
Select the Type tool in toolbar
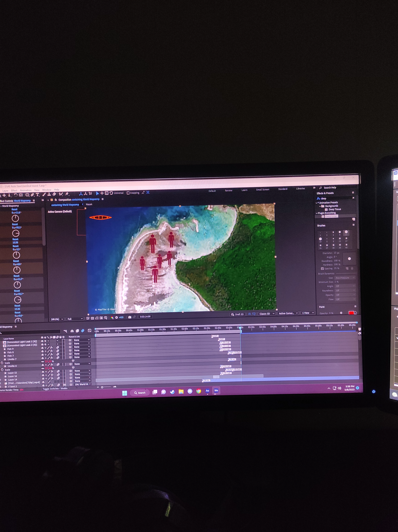[x=38, y=195]
